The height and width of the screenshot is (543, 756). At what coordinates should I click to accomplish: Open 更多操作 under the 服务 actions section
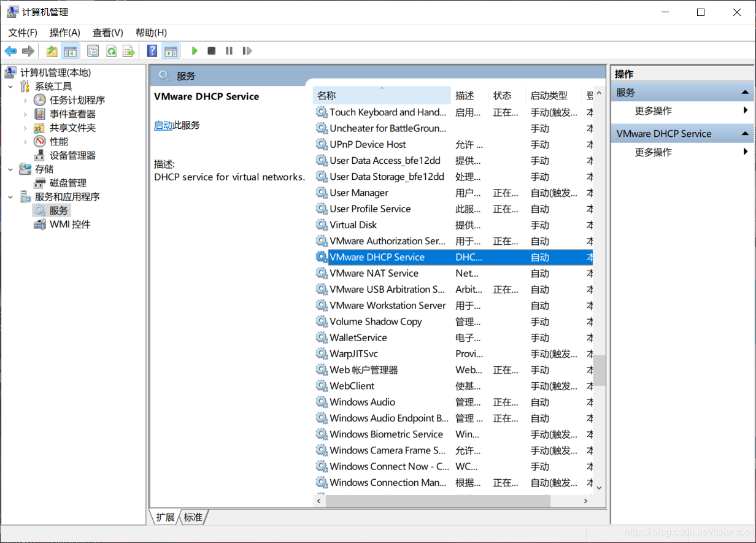(x=653, y=111)
